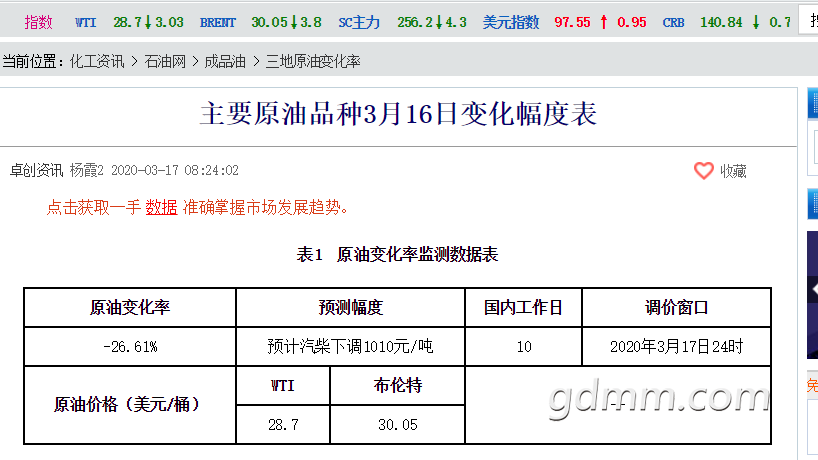Open 化工资讯 in the breadcrumb

(x=97, y=62)
